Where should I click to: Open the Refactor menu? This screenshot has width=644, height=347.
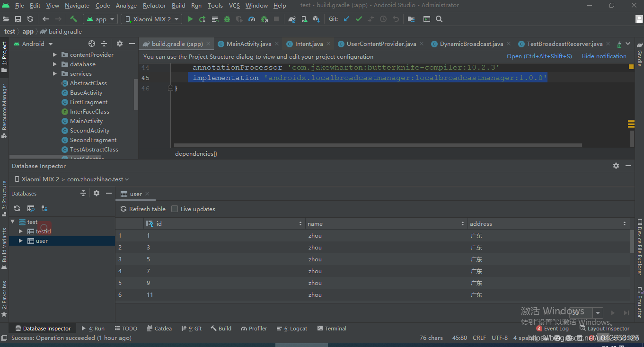(x=154, y=5)
